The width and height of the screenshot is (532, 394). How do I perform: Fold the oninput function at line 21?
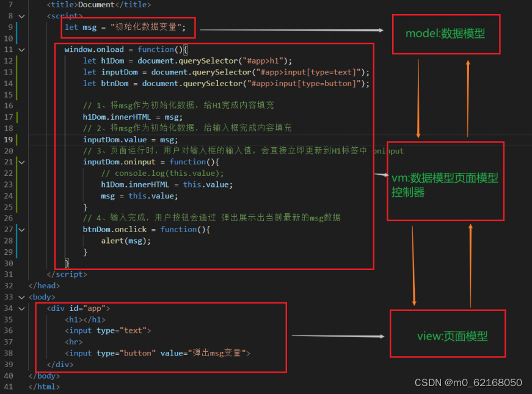click(x=22, y=162)
